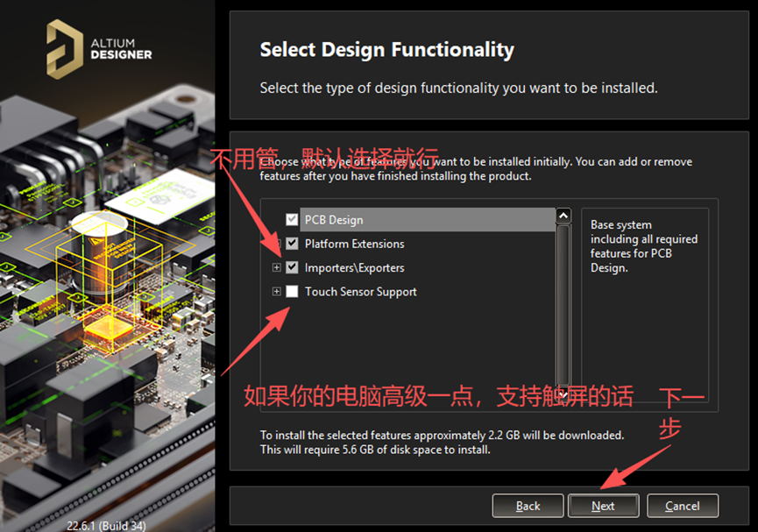Click the Next button
This screenshot has width=758, height=532.
(603, 506)
